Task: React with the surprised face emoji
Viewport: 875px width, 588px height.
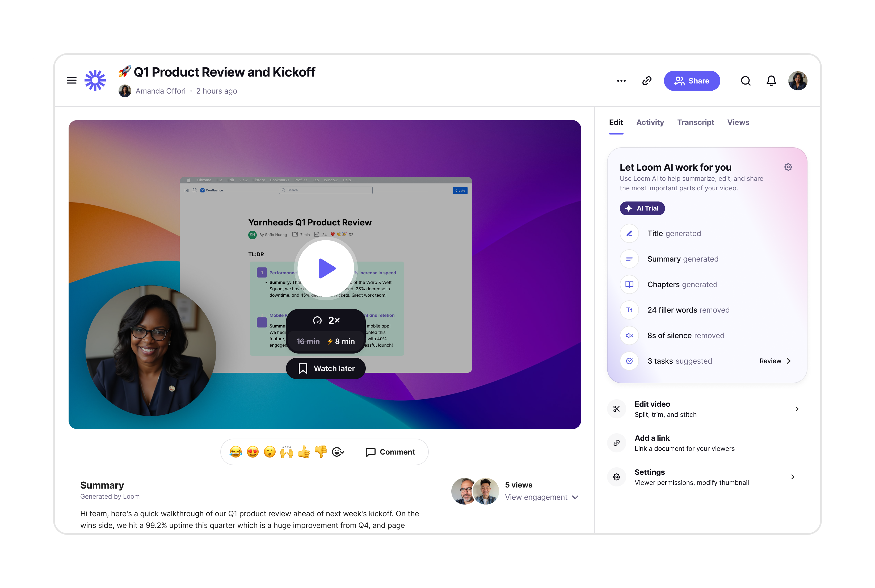Action: [270, 452]
